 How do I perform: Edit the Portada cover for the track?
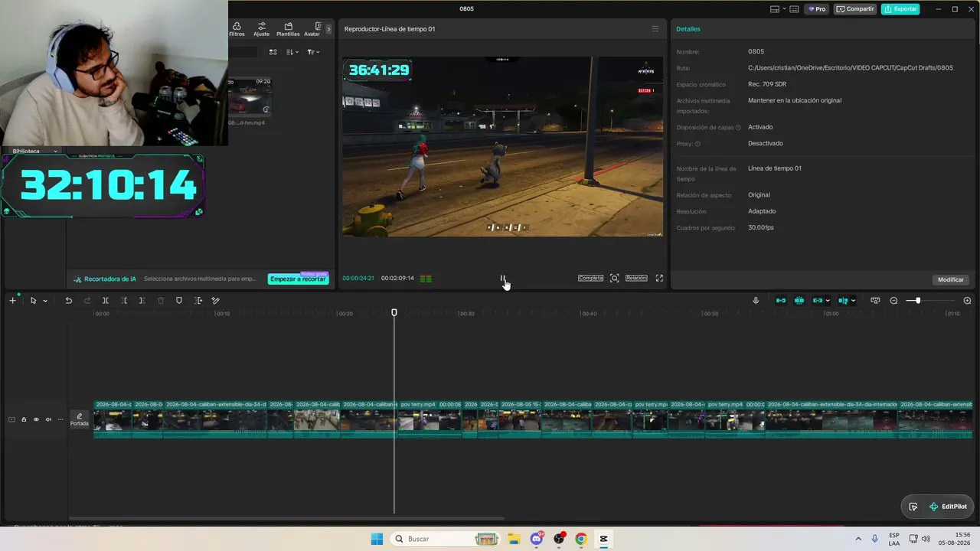(80, 419)
